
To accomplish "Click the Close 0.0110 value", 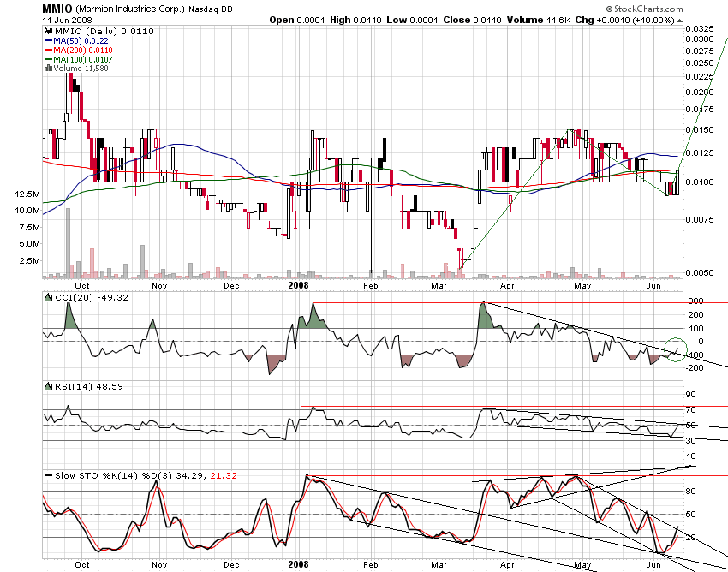I will click(473, 20).
